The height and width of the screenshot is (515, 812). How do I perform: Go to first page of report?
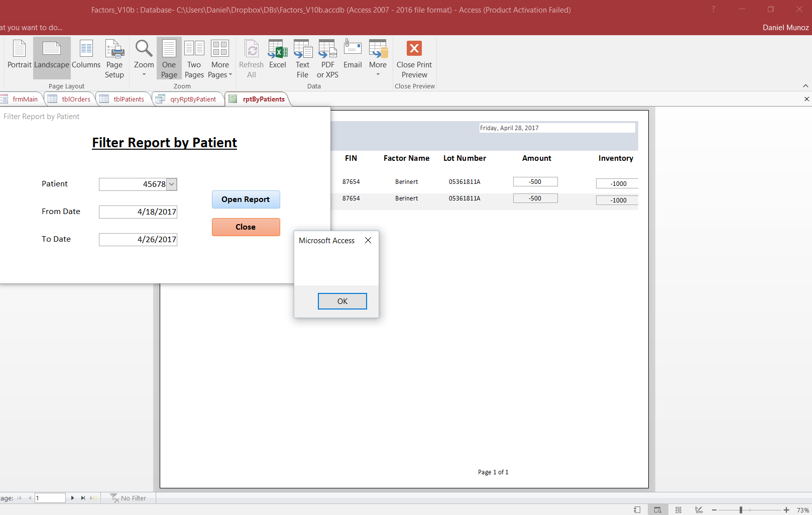tap(20, 498)
